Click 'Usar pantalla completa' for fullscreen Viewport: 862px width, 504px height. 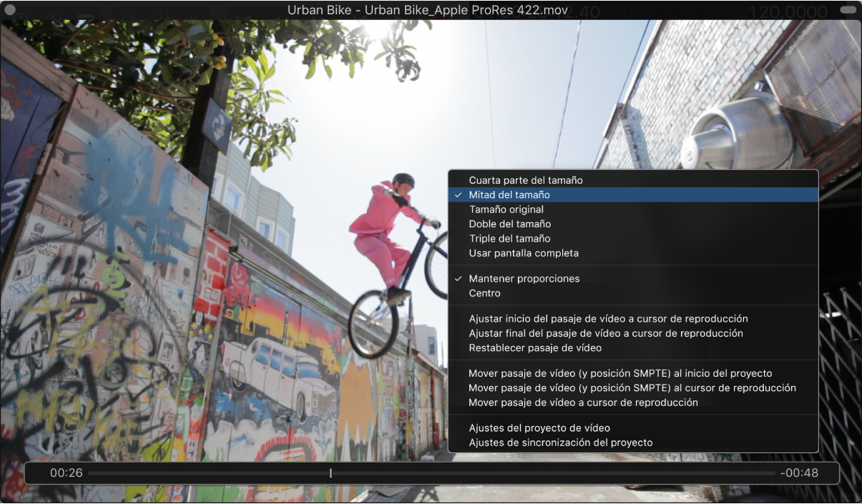(524, 253)
